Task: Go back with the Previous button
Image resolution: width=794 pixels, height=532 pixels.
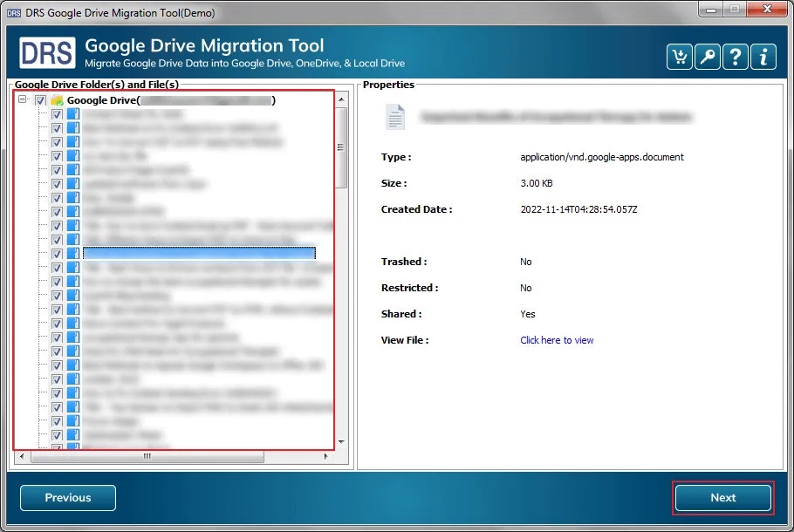Action: [x=68, y=498]
